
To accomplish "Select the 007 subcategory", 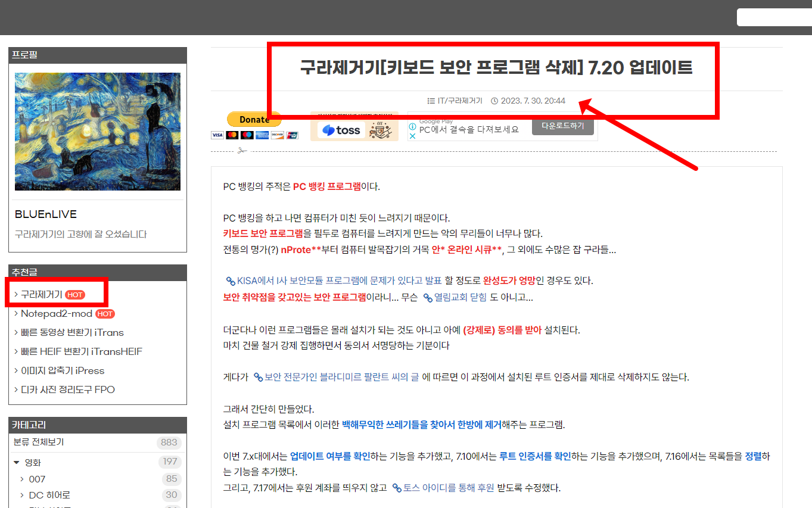I will point(37,479).
